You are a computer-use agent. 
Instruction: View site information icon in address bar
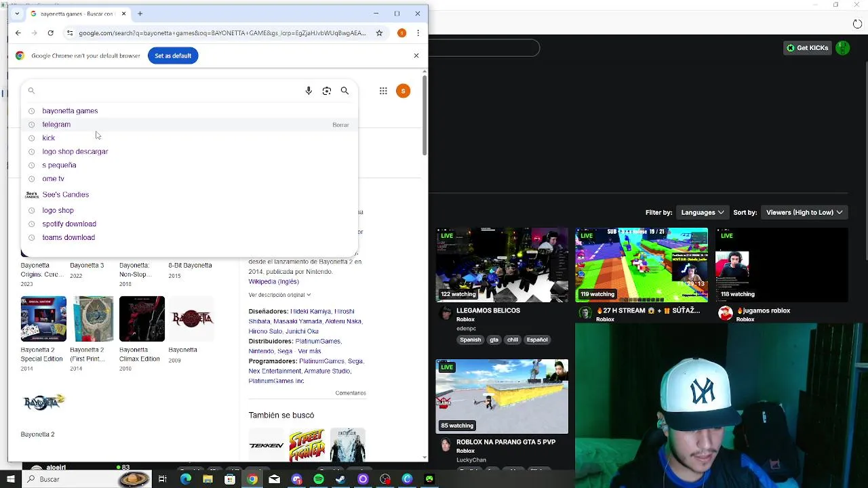click(69, 33)
